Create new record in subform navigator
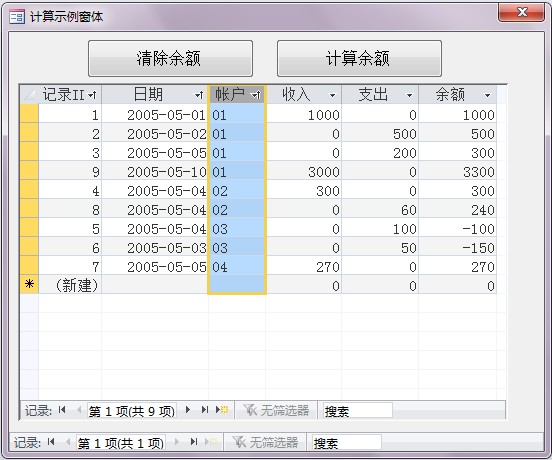The width and height of the screenshot is (552, 460). [222, 410]
